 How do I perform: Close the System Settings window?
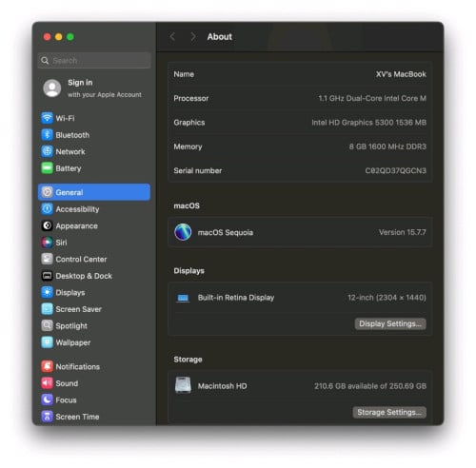coord(47,37)
